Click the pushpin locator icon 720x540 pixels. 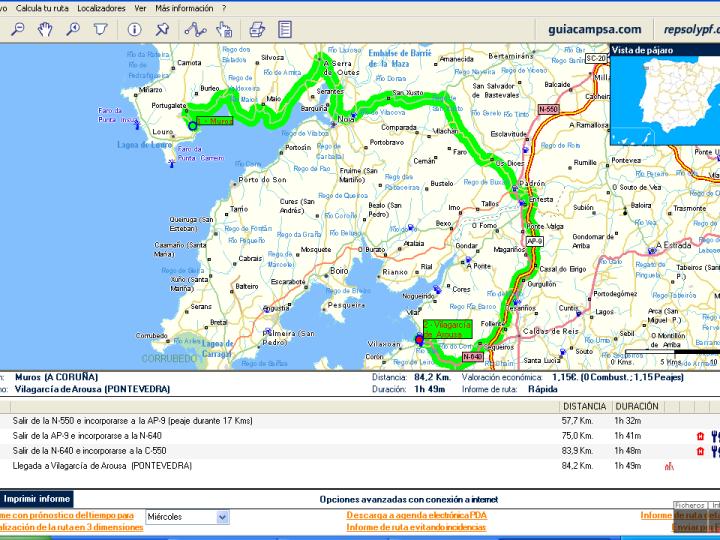click(x=162, y=29)
